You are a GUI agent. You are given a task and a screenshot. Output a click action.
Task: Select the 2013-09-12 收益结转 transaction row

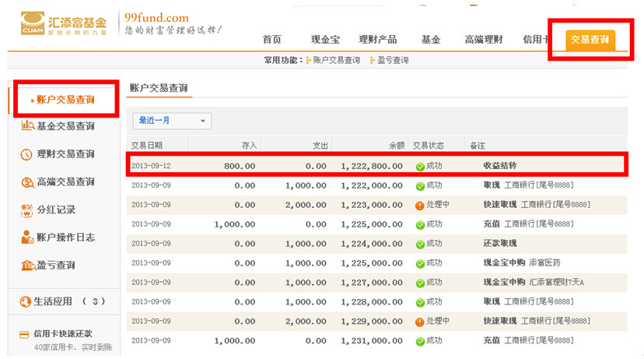(x=376, y=166)
